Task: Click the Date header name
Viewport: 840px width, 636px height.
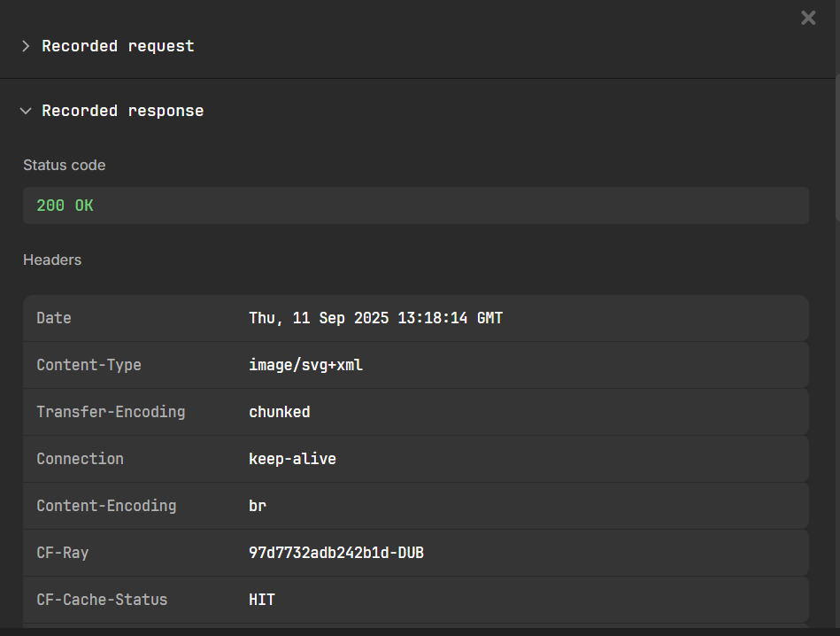Action: 54,318
